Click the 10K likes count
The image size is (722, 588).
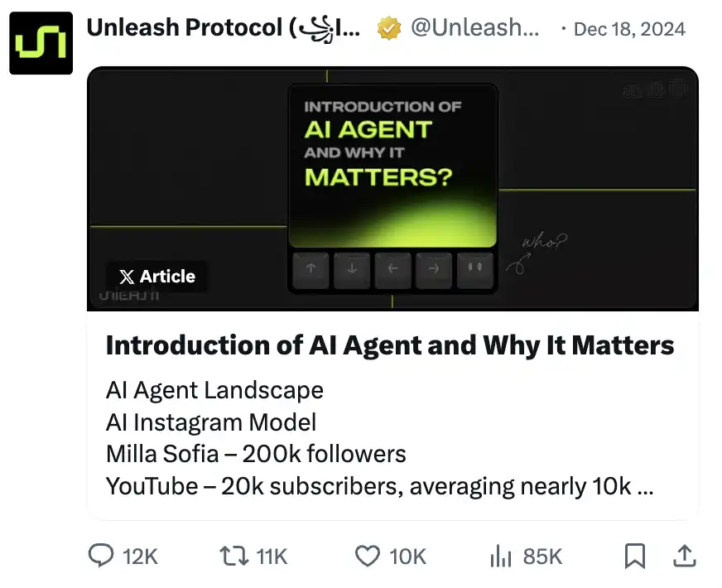click(407, 557)
